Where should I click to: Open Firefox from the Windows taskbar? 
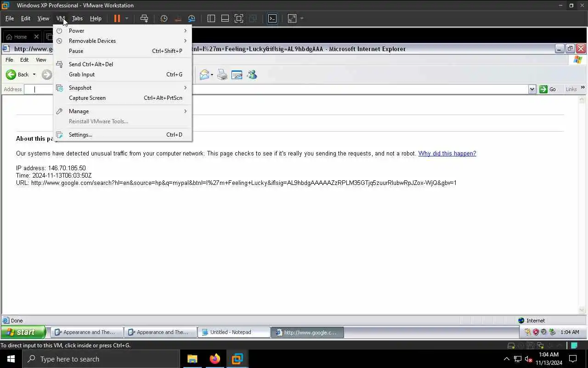point(215,359)
